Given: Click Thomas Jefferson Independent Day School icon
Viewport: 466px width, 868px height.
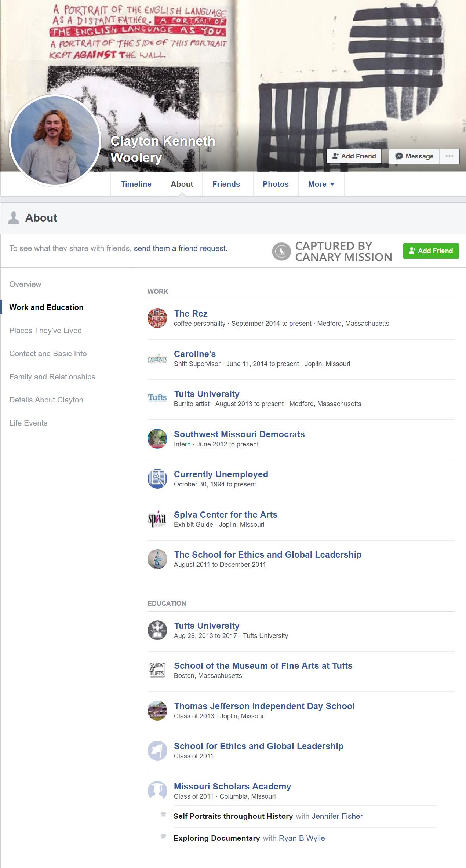Looking at the screenshot, I should [x=157, y=711].
